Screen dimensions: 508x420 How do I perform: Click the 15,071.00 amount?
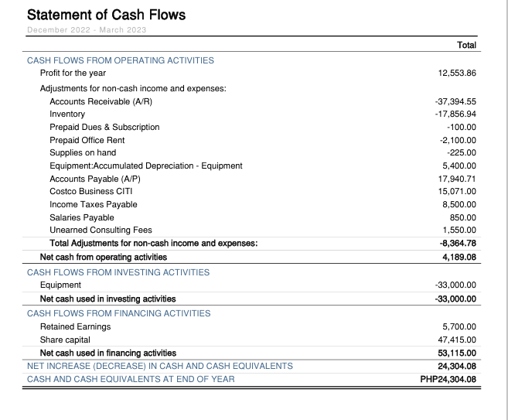457,191
